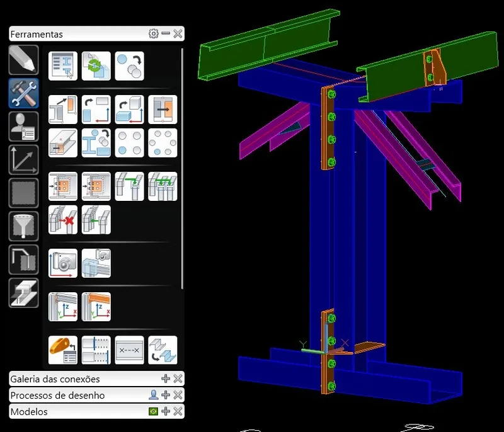Viewport: 504px width, 432px height.
Task: Click the plates with blue divider line icon
Action: 96,350
